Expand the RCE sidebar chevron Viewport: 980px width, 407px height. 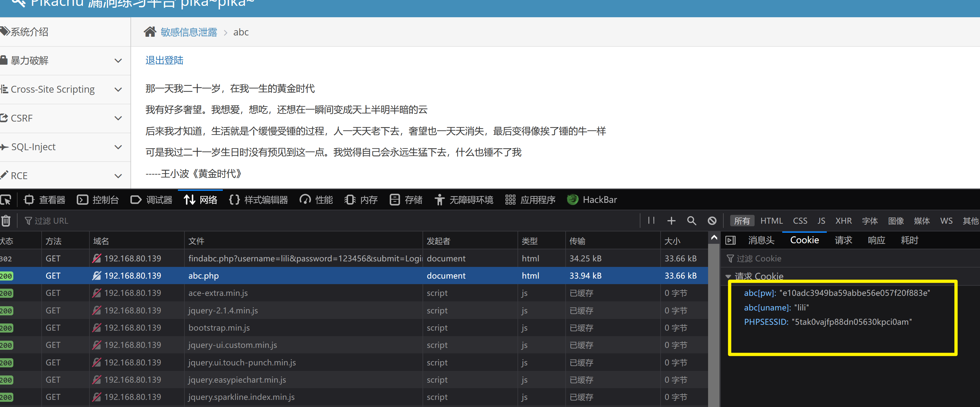coord(118,176)
